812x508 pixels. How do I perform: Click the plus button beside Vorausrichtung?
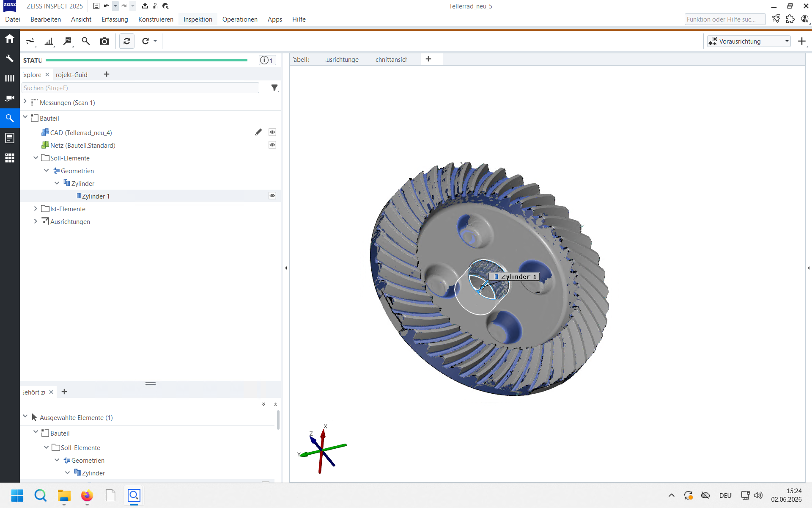[x=802, y=41]
